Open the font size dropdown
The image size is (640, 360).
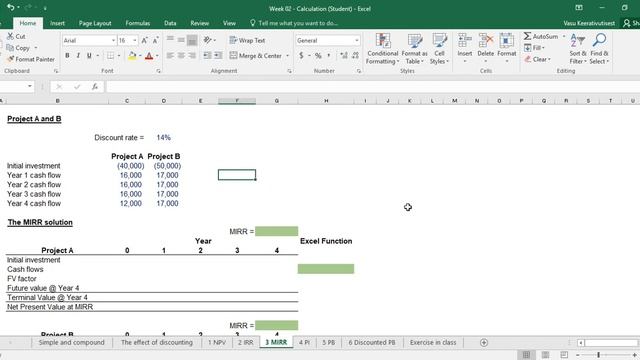tap(135, 40)
